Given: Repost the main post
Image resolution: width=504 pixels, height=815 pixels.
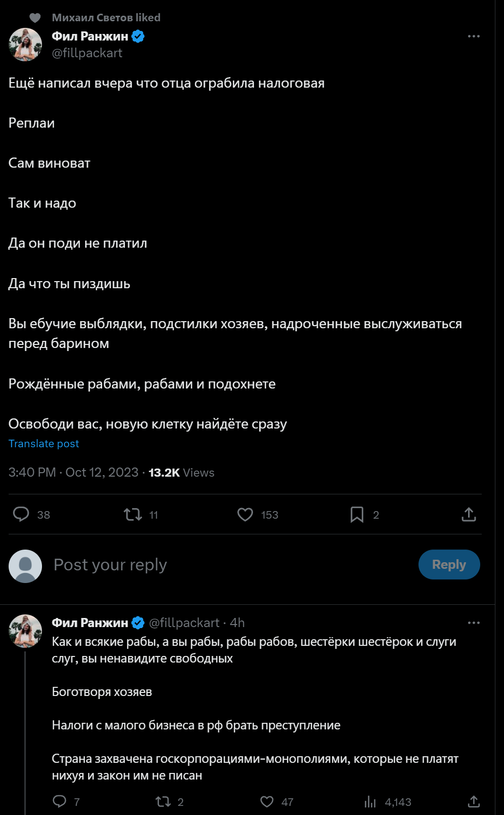Looking at the screenshot, I should [x=133, y=515].
